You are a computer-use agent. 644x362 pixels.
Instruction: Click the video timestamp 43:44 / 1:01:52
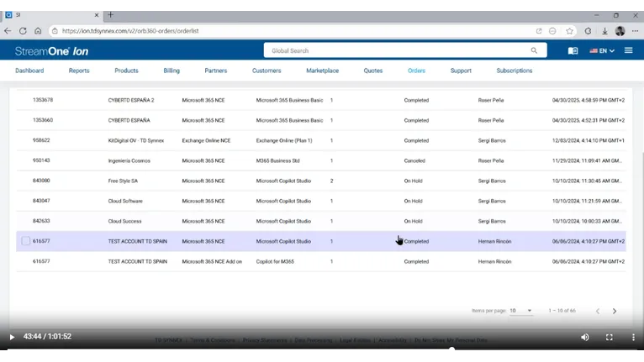(47, 337)
